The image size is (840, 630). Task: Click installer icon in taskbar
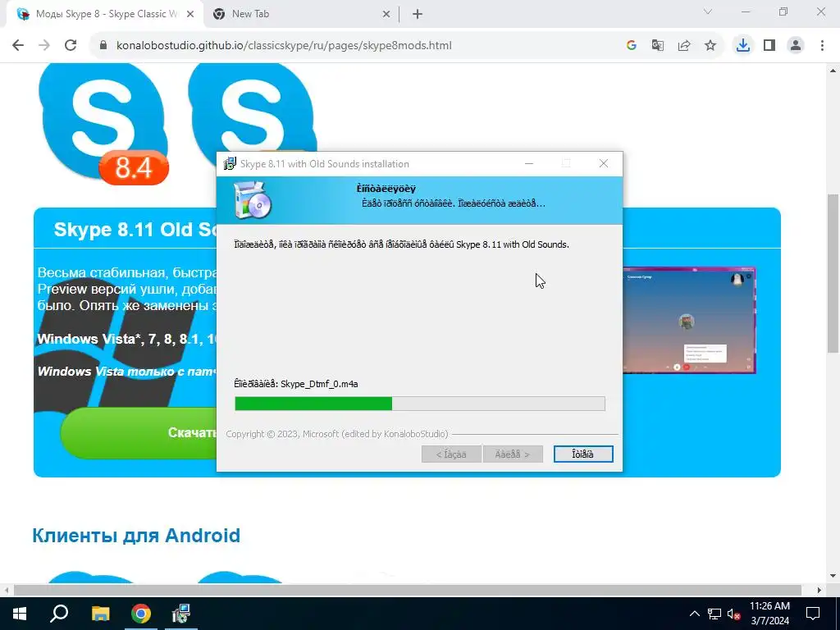181,614
